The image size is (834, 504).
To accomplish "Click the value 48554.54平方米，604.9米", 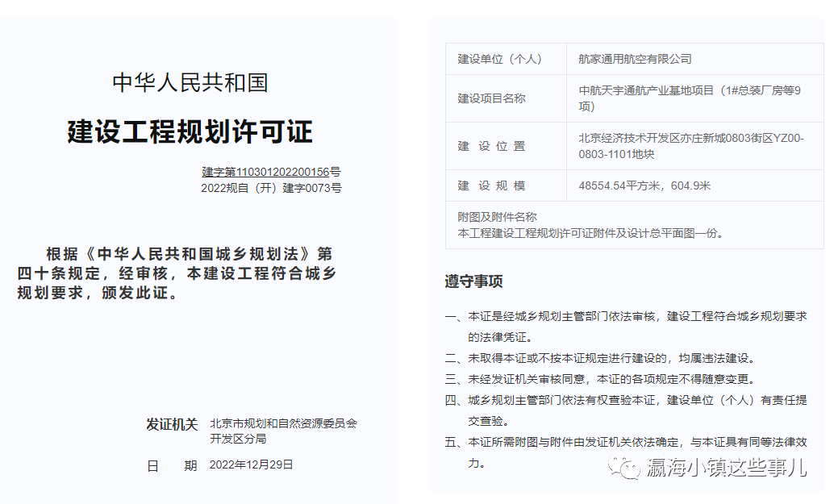I will click(x=644, y=185).
